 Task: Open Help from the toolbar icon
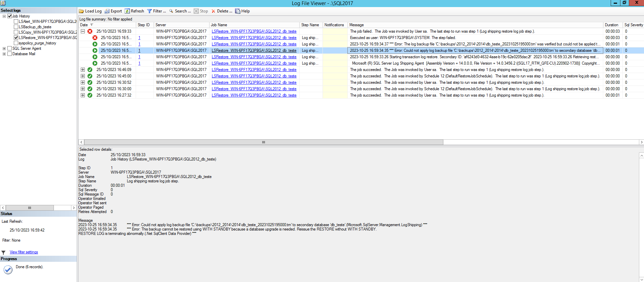pyautogui.click(x=238, y=11)
